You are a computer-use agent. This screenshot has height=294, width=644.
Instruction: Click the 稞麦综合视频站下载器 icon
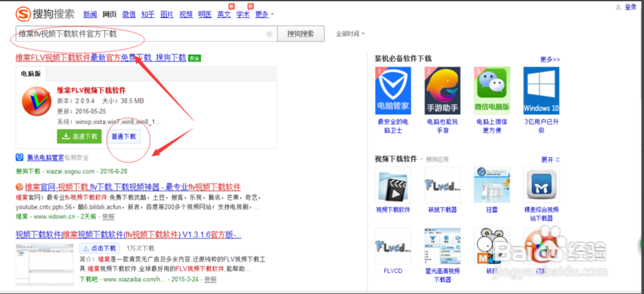point(542,184)
